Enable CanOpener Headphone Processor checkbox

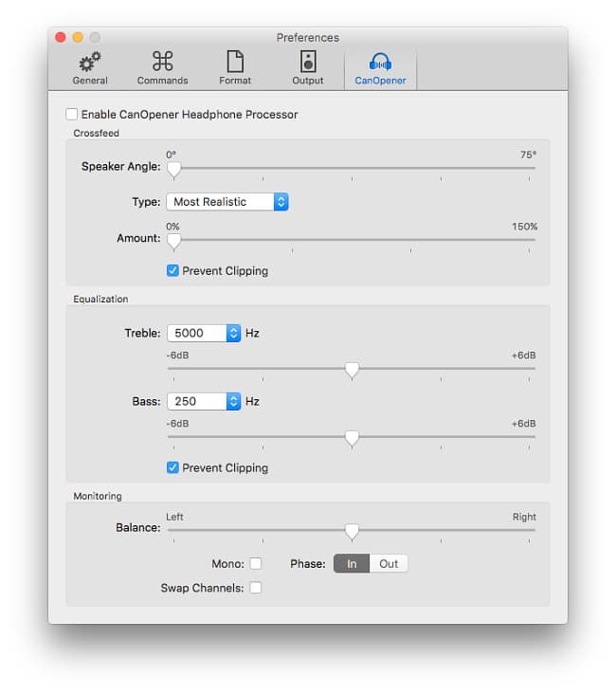(x=73, y=115)
